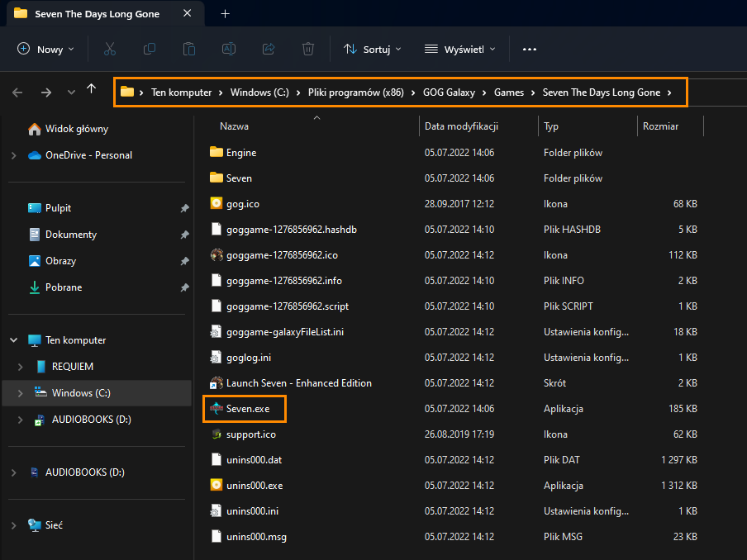Click the Rename icon in toolbar
Screen dimensions: 747x560
[x=229, y=49]
